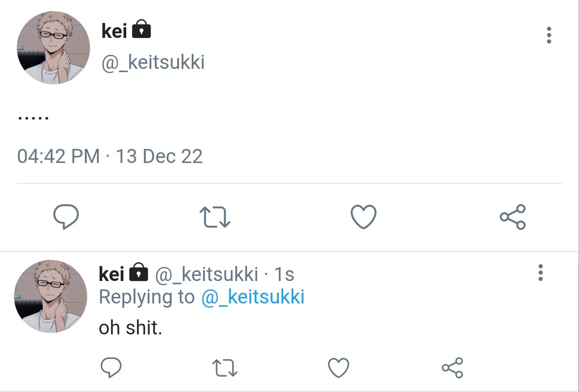Screen dimensions: 579x392
Task: Follow the blue @_keitsukki 'Replying to' link
Action: tap(253, 297)
